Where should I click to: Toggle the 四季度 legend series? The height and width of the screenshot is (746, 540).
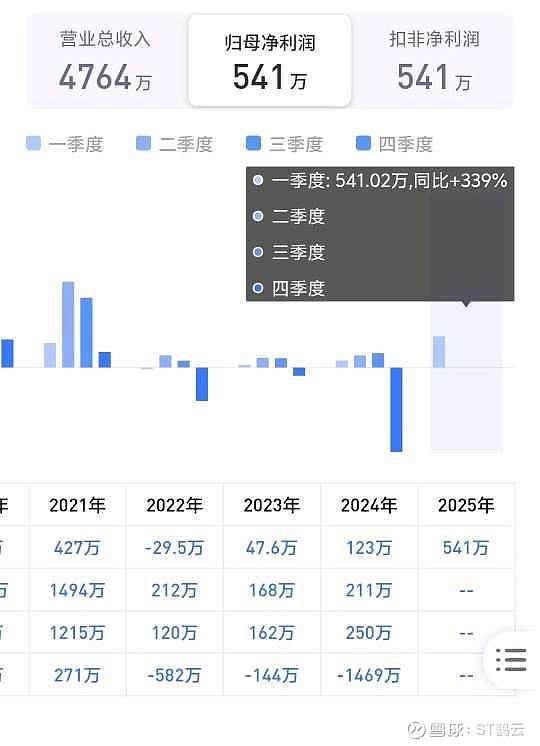pos(394,144)
